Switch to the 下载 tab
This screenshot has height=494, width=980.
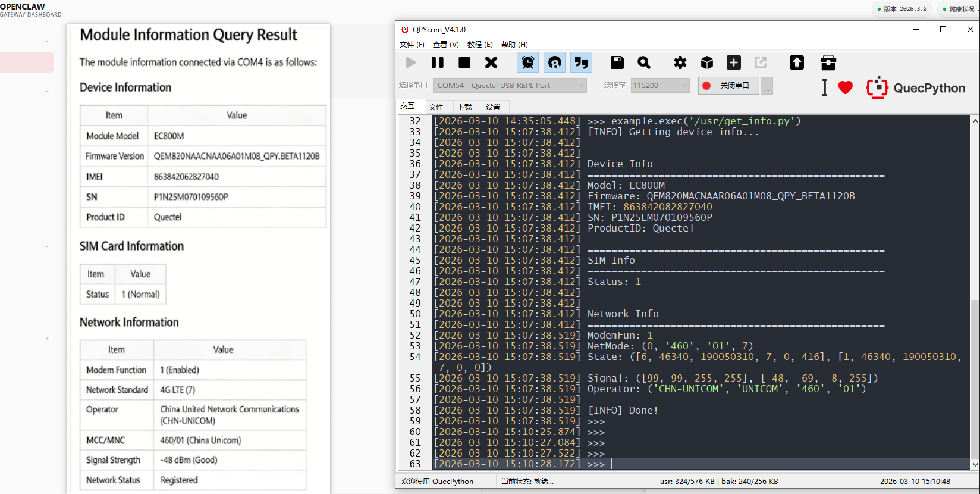[464, 107]
